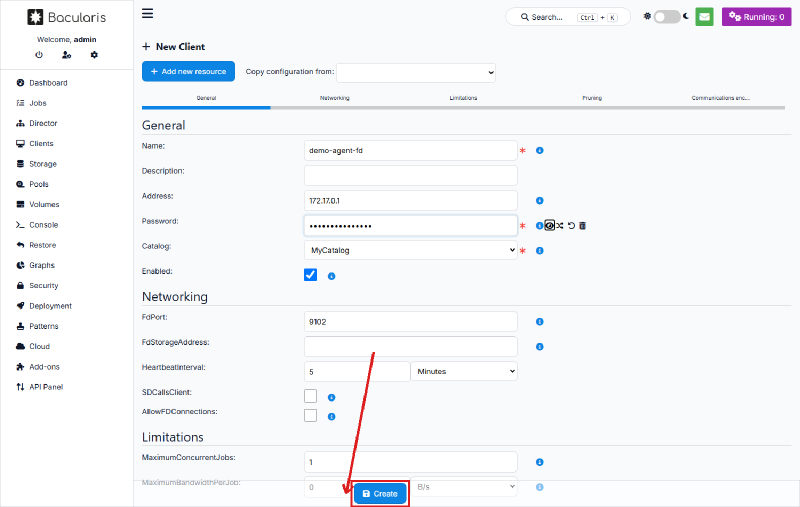Show info for AllowFDConnections option
800x507 pixels.
pyautogui.click(x=331, y=417)
